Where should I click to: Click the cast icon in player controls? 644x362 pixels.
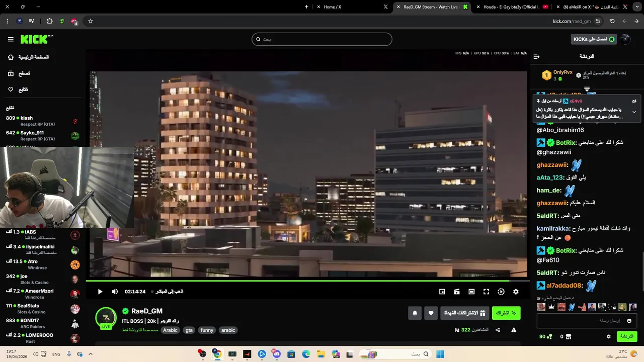pyautogui.click(x=457, y=292)
